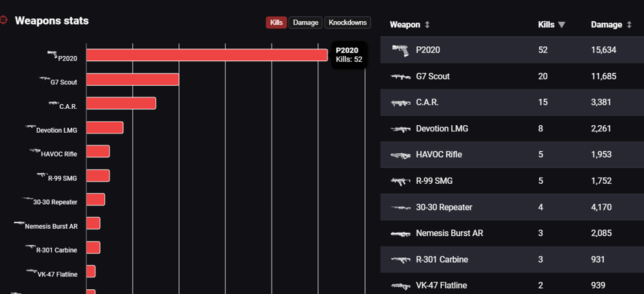Click damage value 4,170
This screenshot has width=644, height=294.
click(601, 208)
